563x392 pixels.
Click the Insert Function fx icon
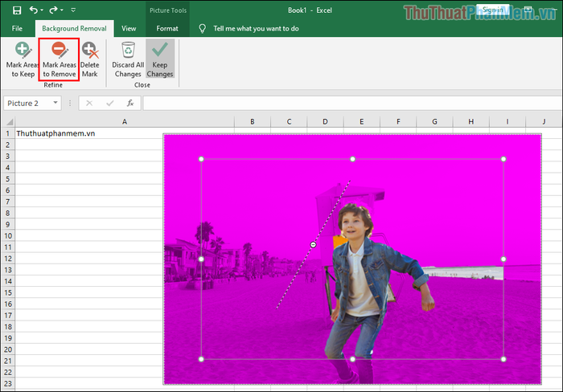tap(130, 104)
